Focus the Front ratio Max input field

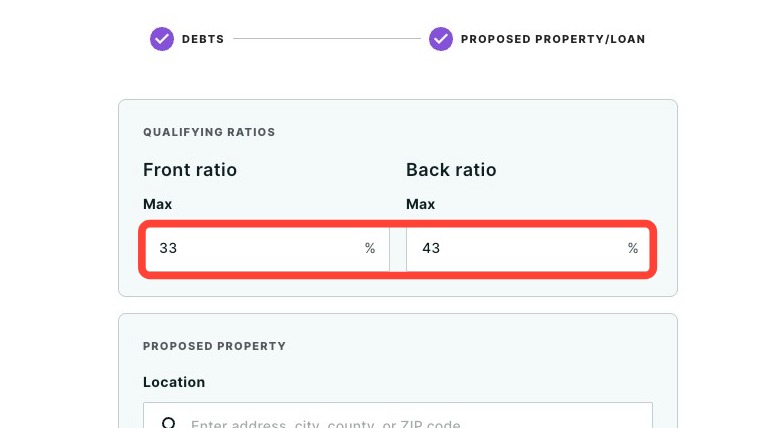pyautogui.click(x=267, y=249)
